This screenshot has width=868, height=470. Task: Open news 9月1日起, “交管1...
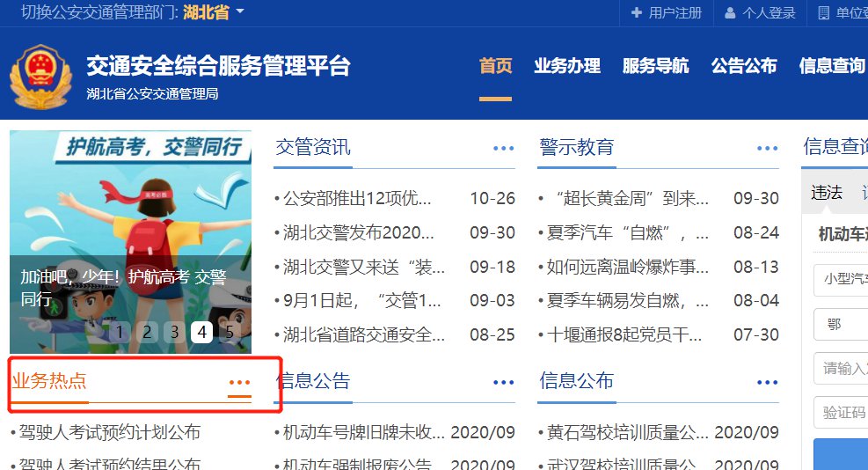[x=362, y=300]
